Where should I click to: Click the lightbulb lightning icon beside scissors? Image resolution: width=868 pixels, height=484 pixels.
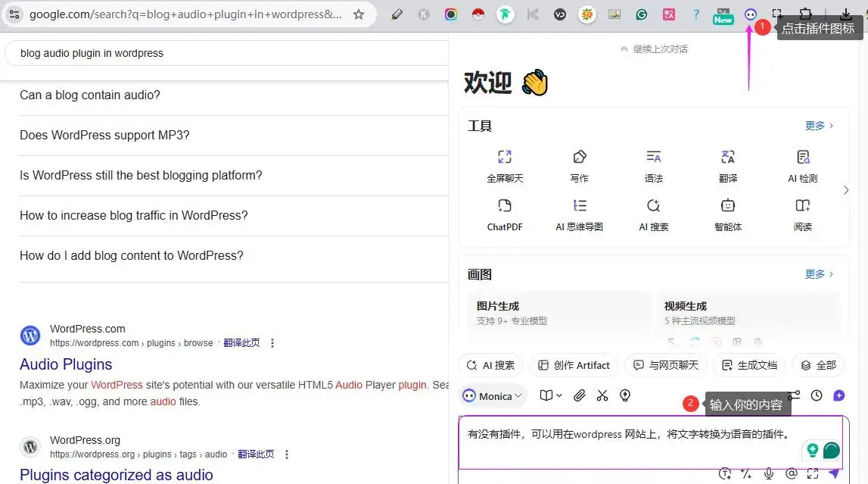(x=625, y=395)
